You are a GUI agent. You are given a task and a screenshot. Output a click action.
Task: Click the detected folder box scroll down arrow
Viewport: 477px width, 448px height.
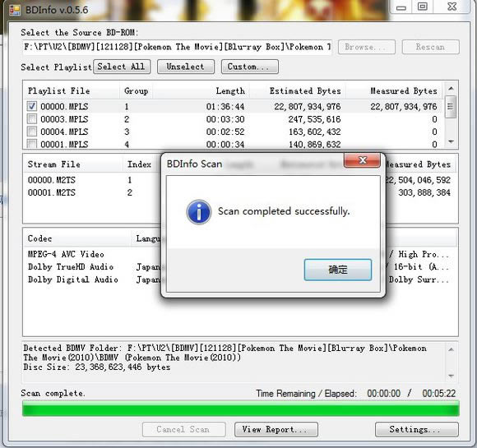pos(452,376)
